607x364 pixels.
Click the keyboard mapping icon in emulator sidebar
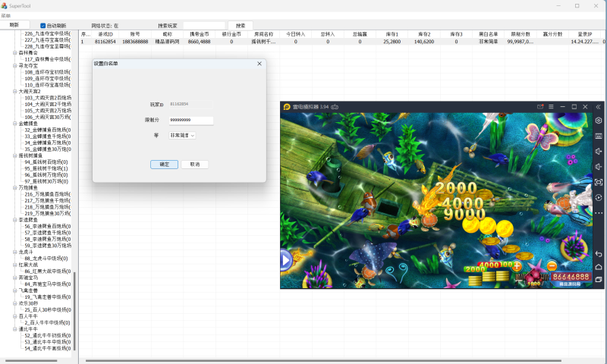coord(598,135)
